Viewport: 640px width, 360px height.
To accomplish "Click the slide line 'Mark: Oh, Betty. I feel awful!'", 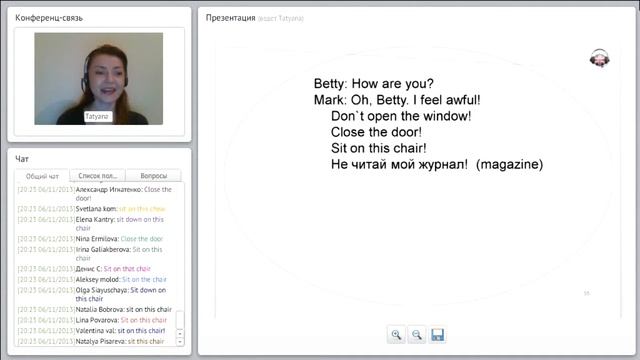I will tap(397, 100).
